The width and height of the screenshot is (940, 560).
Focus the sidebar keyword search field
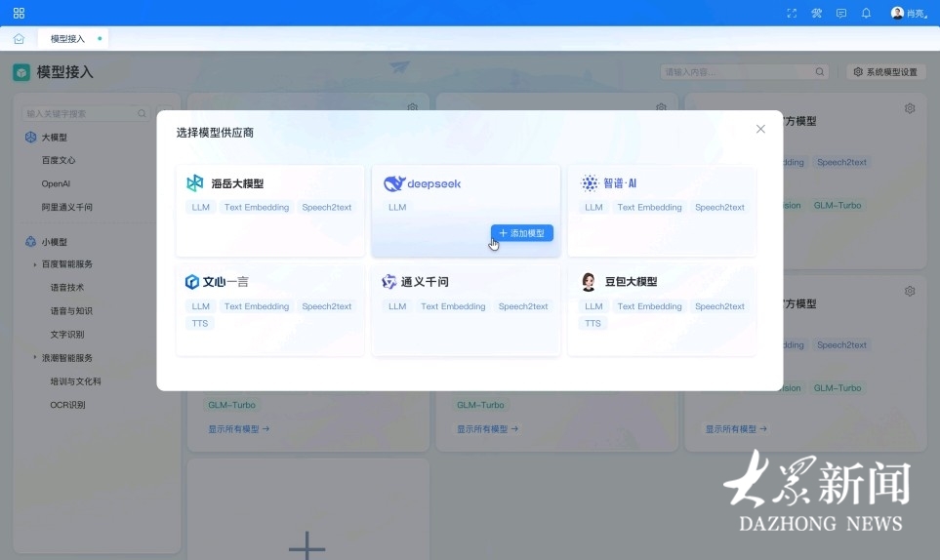coord(86,113)
